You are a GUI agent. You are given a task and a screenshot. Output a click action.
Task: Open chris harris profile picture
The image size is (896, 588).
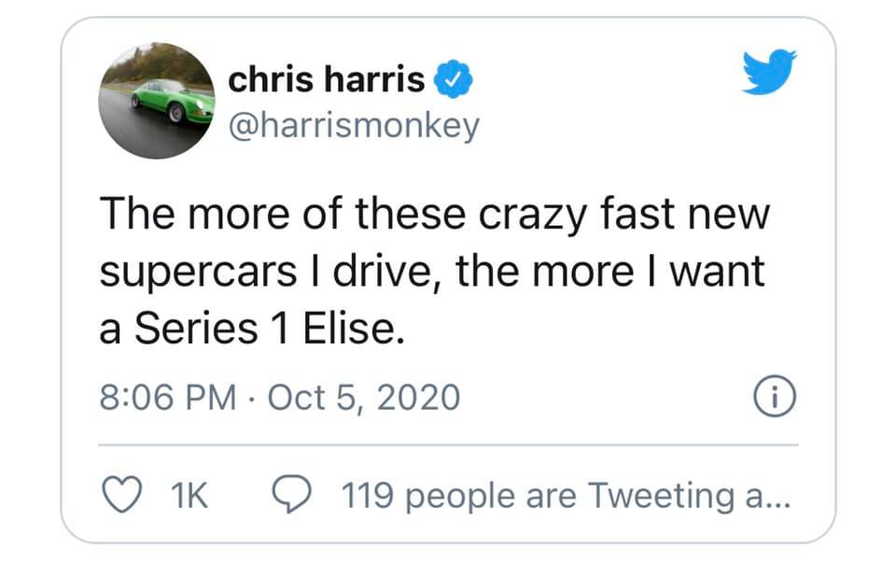157,101
